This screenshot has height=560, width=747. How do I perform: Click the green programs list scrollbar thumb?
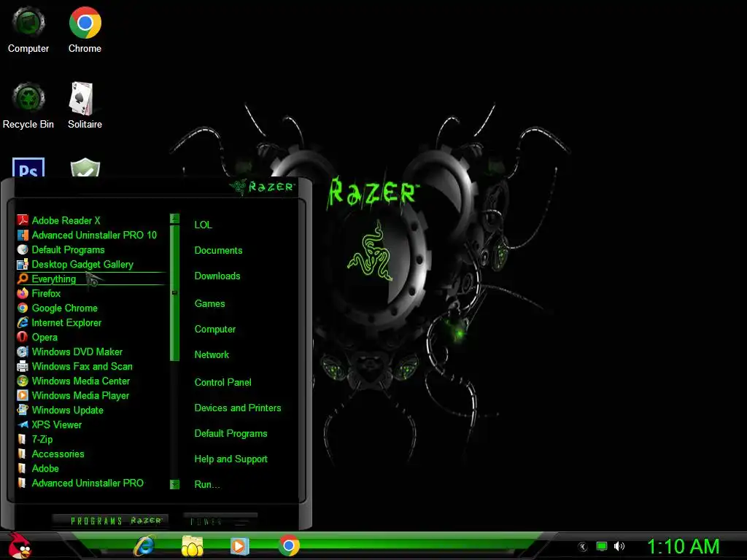tap(175, 292)
